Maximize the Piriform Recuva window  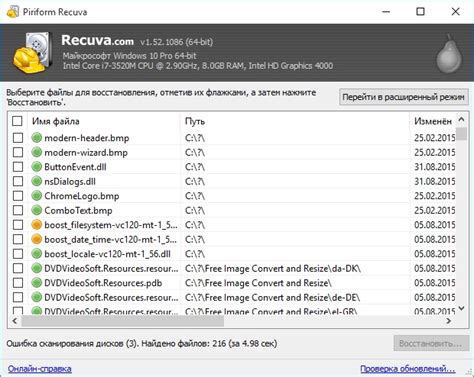(x=421, y=12)
